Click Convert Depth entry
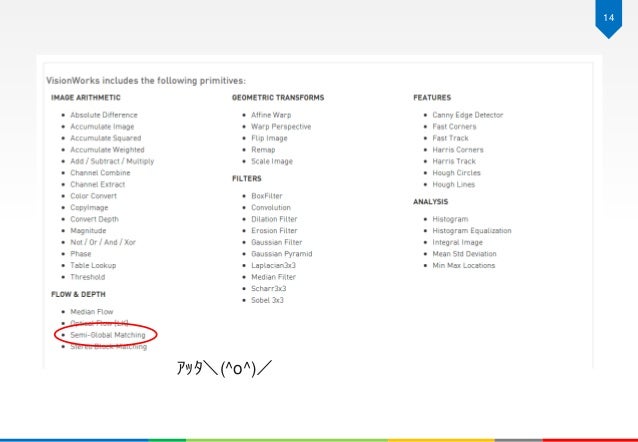Screen dimensions: 638x442 (94, 219)
